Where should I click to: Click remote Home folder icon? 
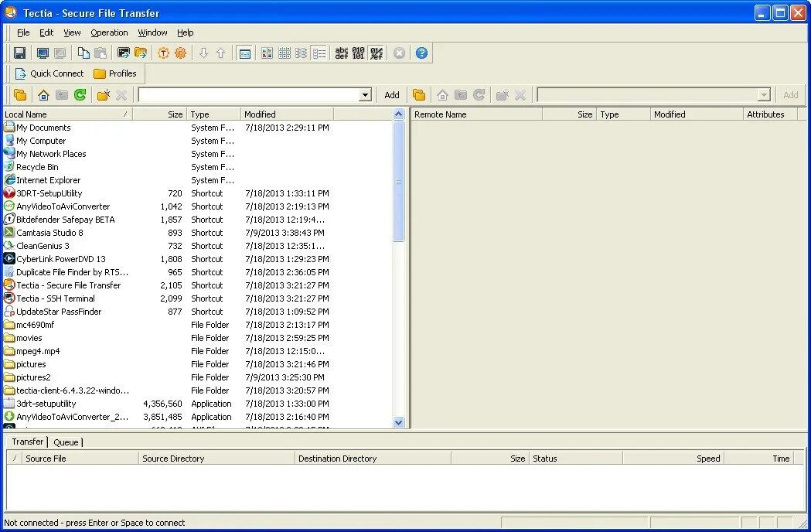pos(442,94)
